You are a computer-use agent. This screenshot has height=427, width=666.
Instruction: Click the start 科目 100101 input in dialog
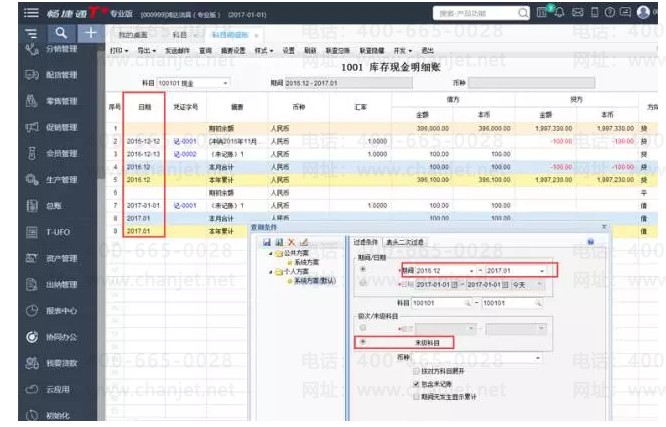(x=442, y=303)
